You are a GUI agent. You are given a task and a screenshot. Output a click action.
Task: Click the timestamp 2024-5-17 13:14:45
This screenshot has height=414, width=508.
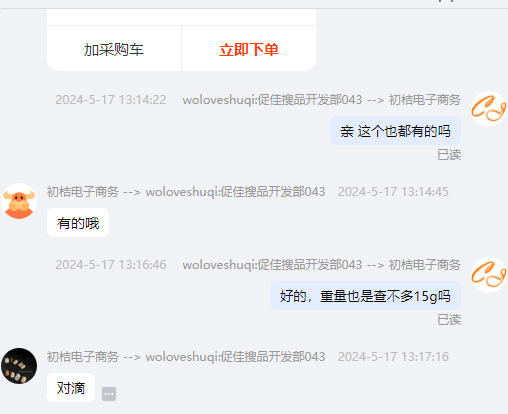click(x=393, y=192)
